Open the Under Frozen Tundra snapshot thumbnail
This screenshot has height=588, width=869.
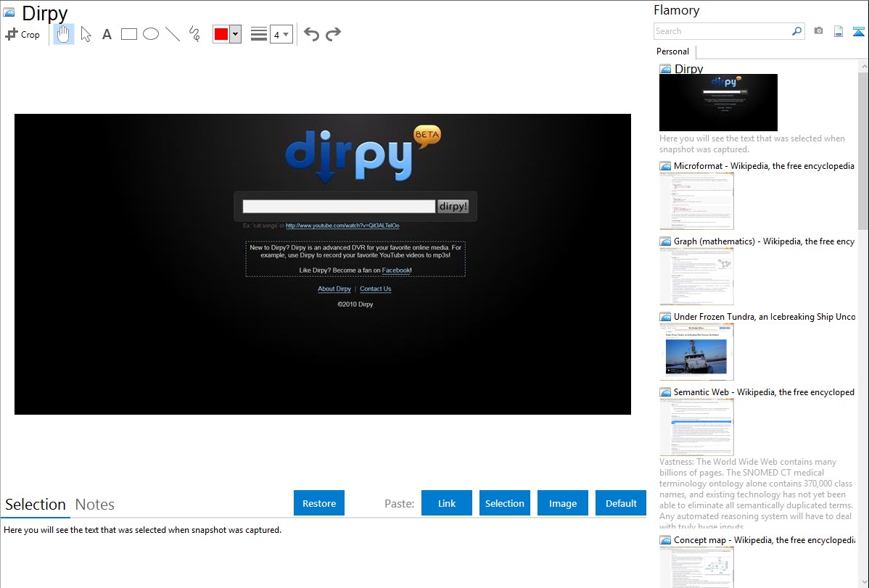pyautogui.click(x=696, y=352)
